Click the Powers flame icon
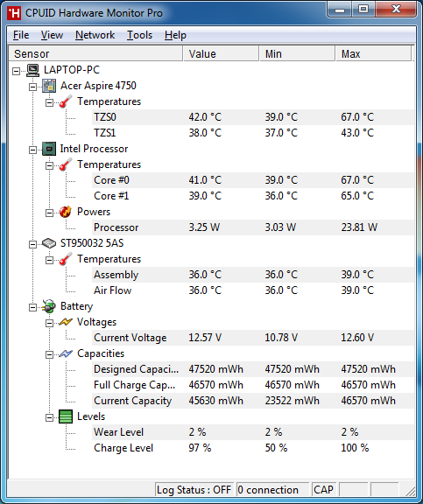This screenshot has width=423, height=504. (x=66, y=212)
